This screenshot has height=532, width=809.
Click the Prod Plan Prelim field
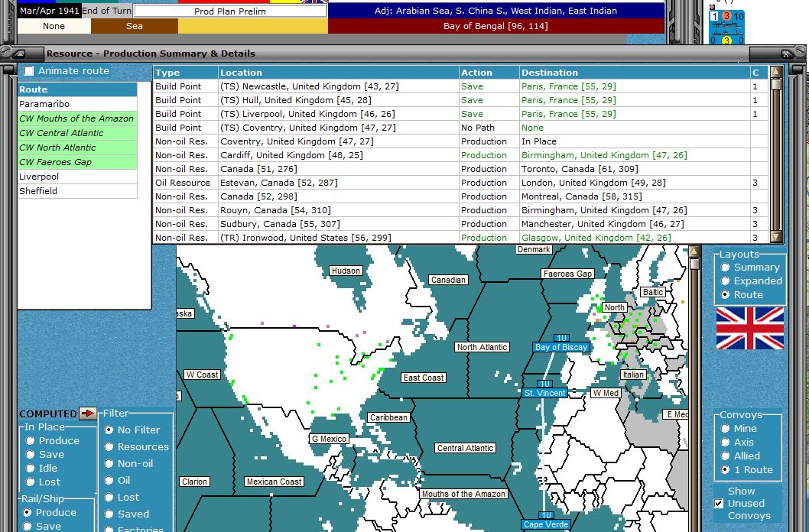pos(230,11)
